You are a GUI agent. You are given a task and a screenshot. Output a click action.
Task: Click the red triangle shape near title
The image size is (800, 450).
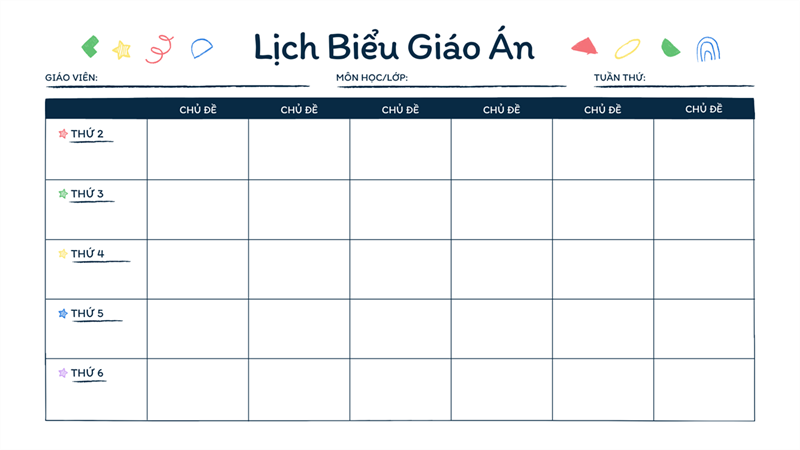tap(584, 45)
